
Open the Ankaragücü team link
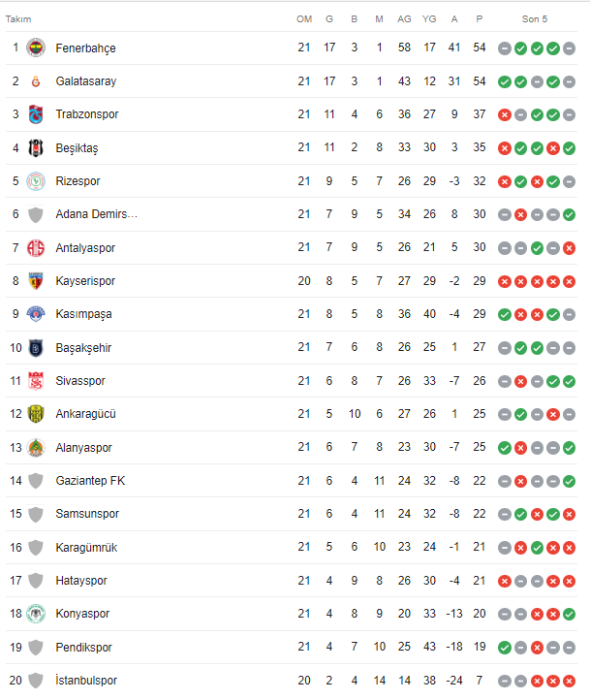click(x=85, y=414)
